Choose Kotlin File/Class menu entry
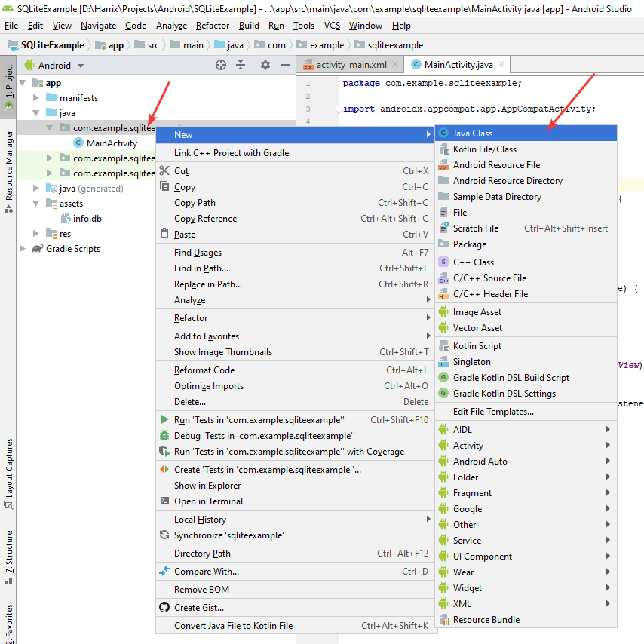This screenshot has width=644, height=644. click(x=484, y=149)
